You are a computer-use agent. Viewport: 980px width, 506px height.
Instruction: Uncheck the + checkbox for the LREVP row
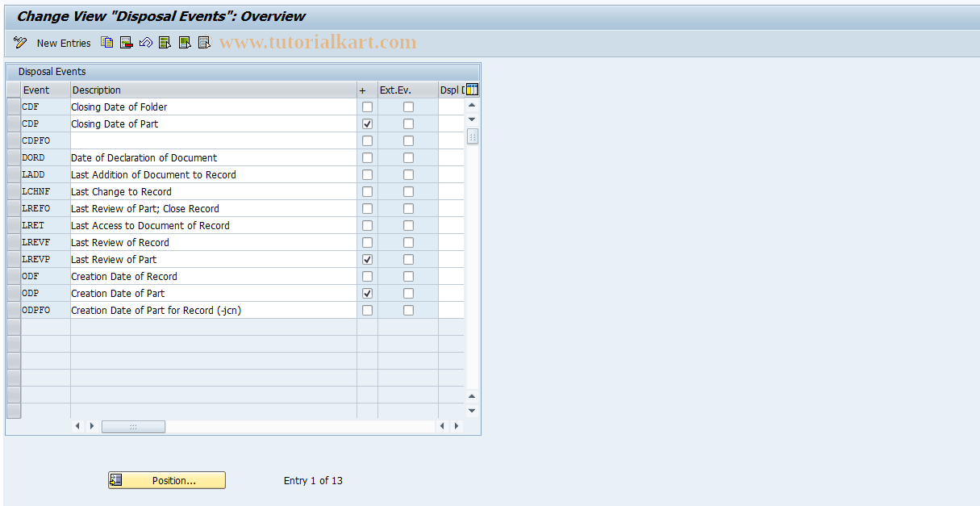click(x=367, y=259)
